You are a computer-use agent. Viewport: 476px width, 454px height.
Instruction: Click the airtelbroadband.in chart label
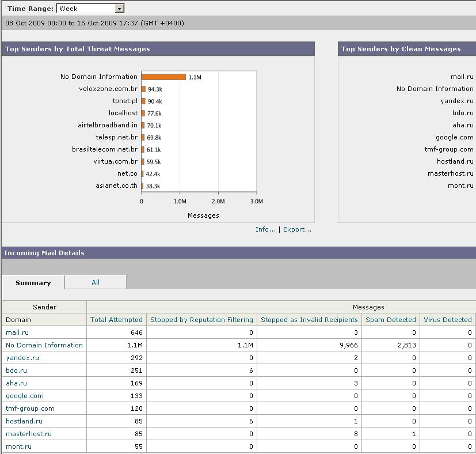108,125
